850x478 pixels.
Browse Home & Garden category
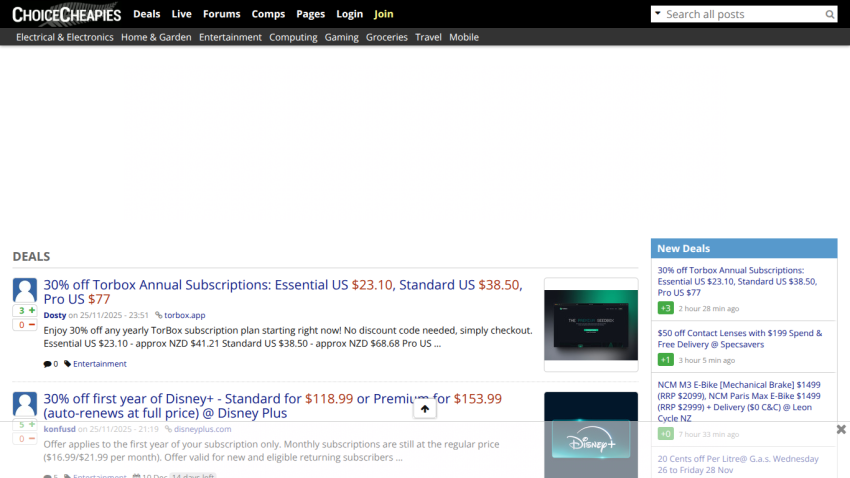(x=156, y=37)
